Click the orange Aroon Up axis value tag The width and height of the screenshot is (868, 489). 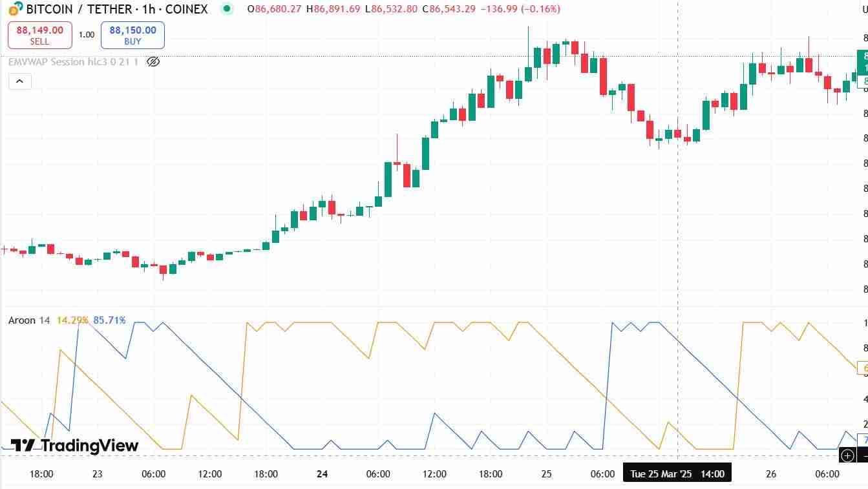coord(863,368)
